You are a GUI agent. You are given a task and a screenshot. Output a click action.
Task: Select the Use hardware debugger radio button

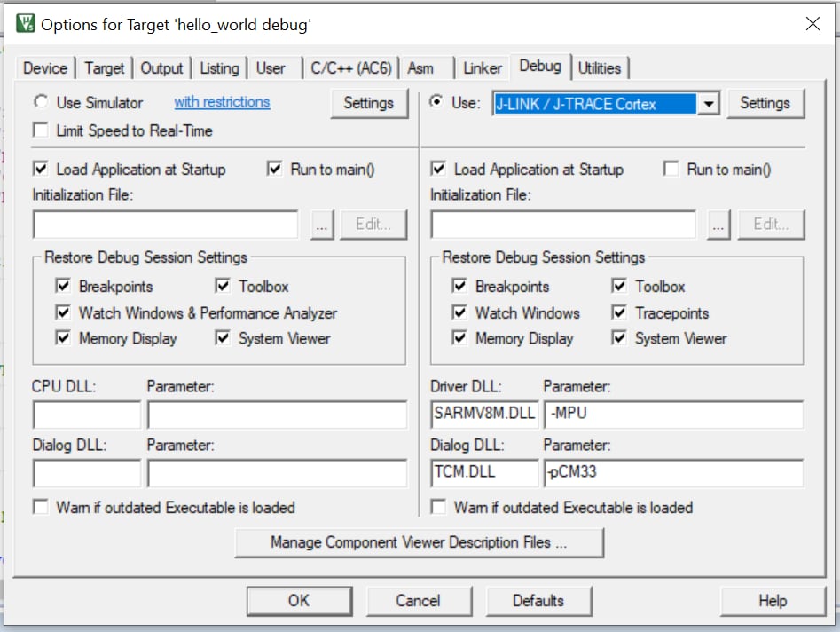[436, 102]
